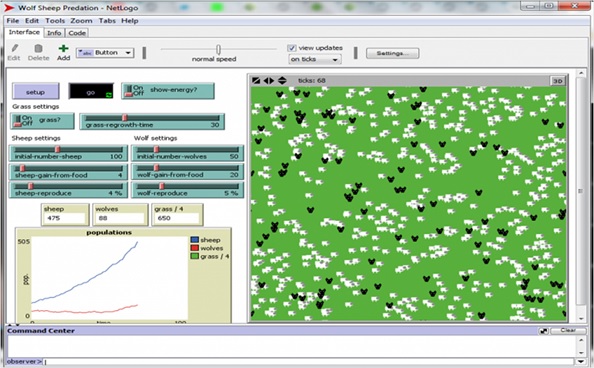594x368 pixels.
Task: Click the 'Wolf settings' label
Action: tap(156, 138)
